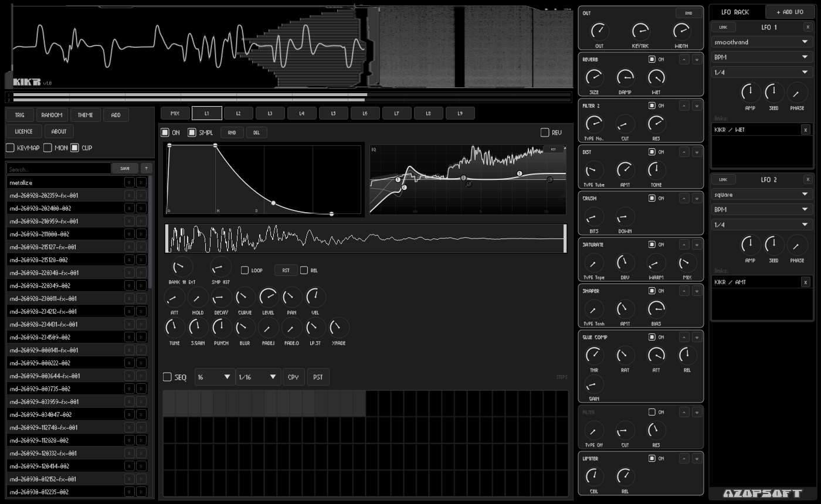821x504 pixels.
Task: Remove LFO 2 with its X button
Action: 808,179
